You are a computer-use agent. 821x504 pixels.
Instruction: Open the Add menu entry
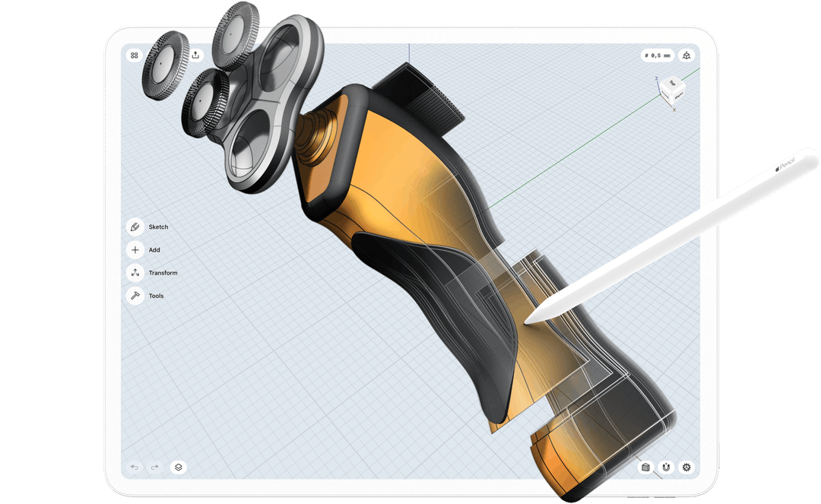click(x=153, y=249)
